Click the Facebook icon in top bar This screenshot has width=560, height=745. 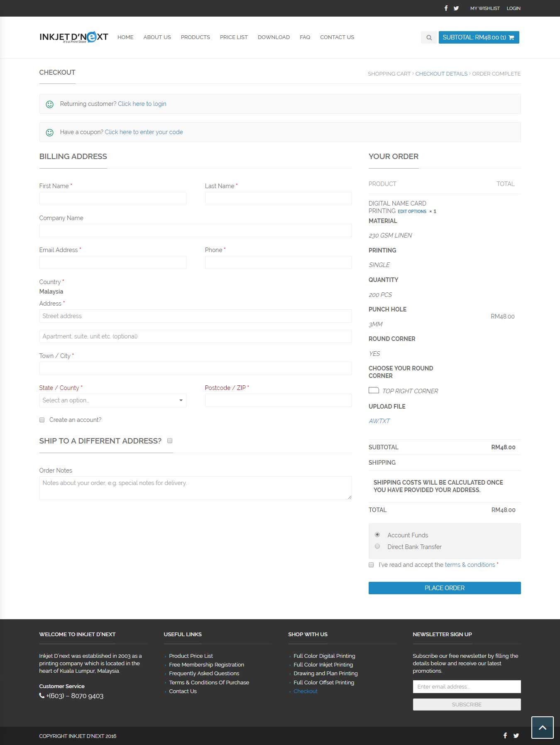[446, 8]
